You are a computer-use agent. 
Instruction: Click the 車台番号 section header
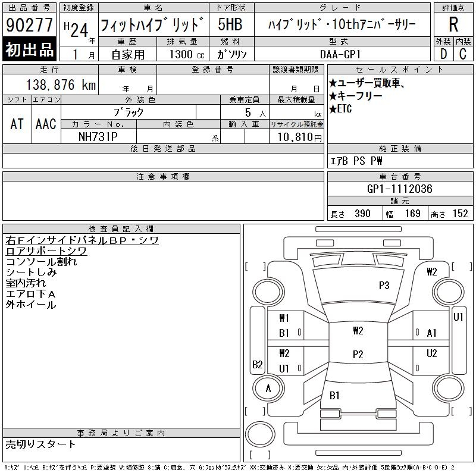(400, 176)
